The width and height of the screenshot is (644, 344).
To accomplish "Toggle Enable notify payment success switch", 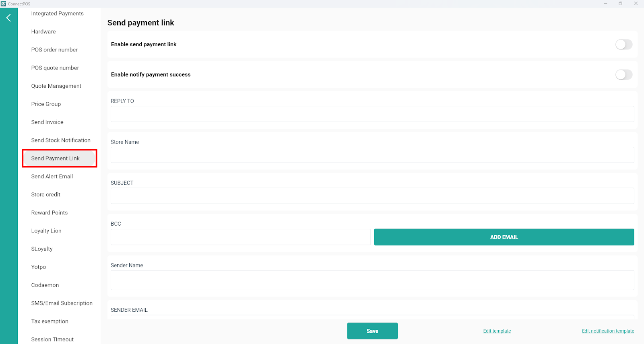I will [624, 74].
